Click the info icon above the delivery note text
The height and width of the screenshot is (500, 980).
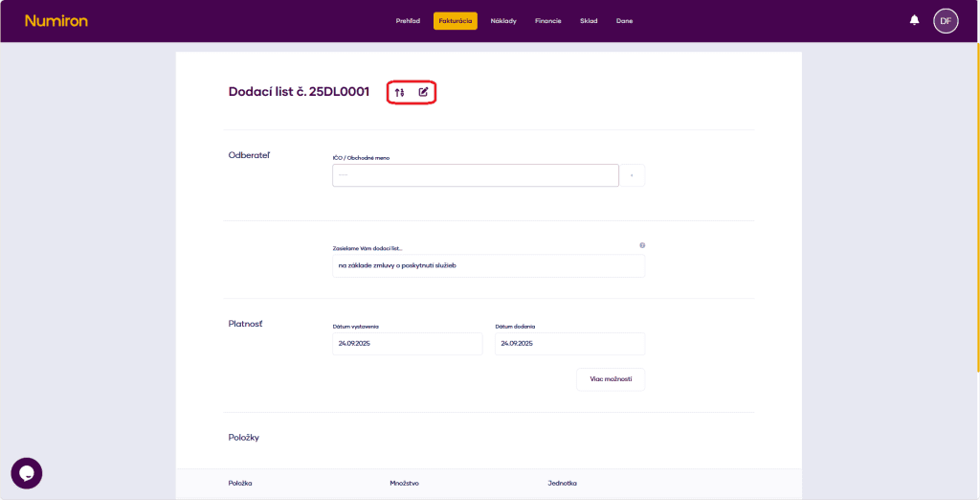pos(641,245)
